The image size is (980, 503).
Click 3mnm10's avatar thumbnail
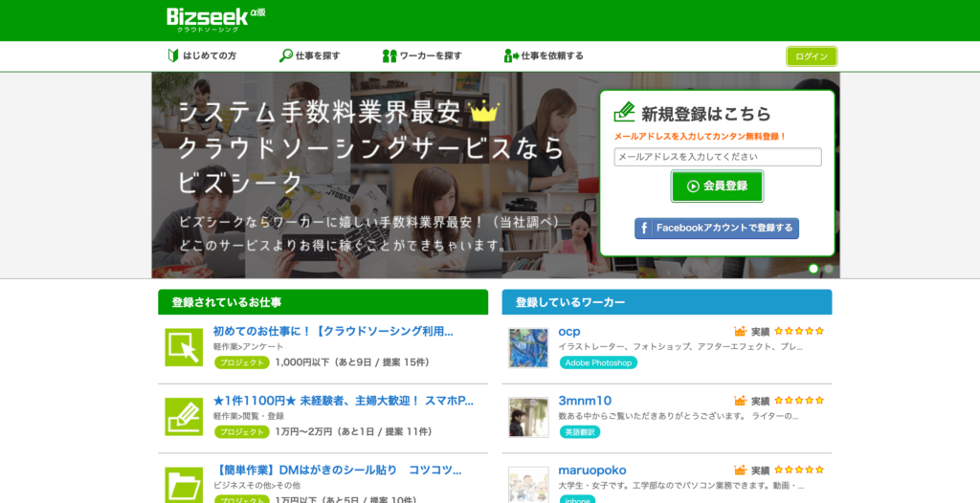coord(528,417)
